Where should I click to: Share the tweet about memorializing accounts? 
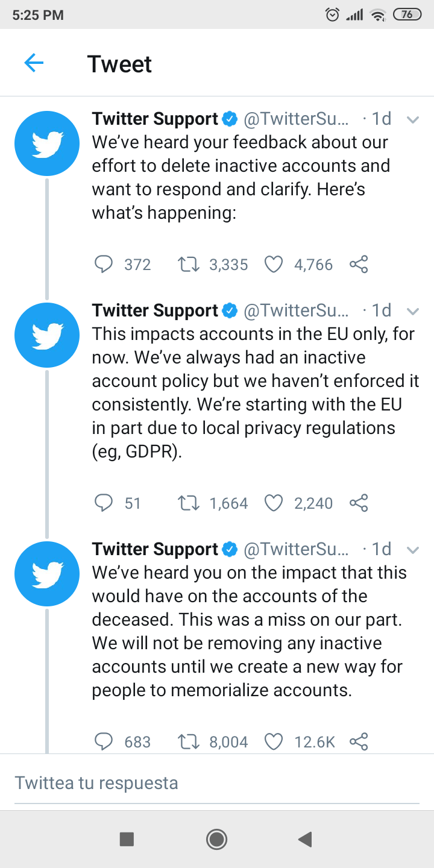[x=359, y=741]
